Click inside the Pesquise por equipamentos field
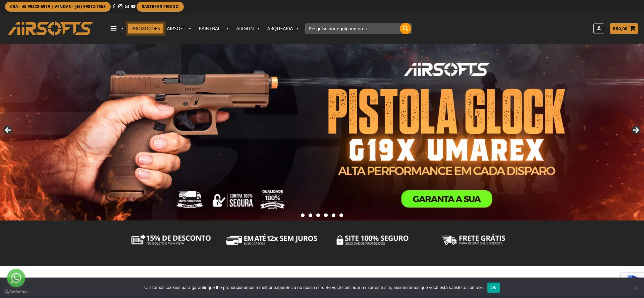Screen dimensions: 644x298 click(x=352, y=29)
